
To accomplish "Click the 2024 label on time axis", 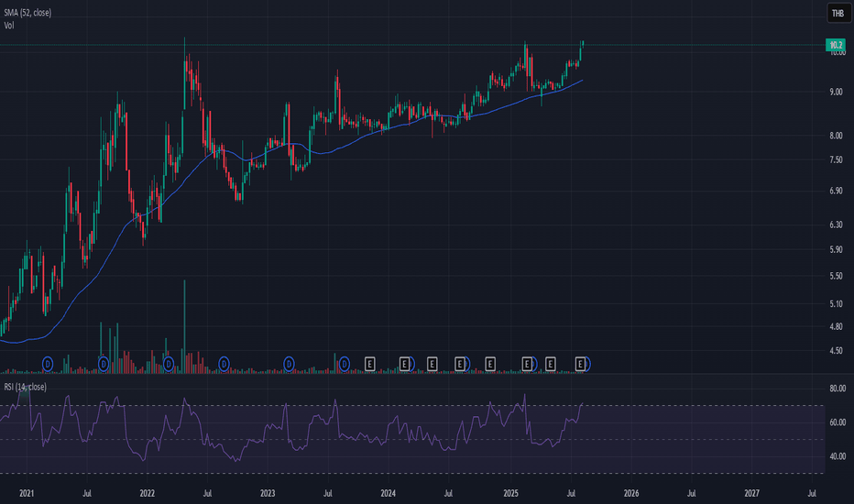I will [x=388, y=493].
